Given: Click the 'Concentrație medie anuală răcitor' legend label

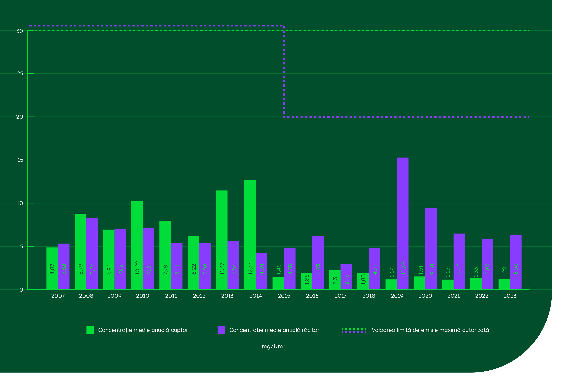Looking at the screenshot, I should point(274,330).
